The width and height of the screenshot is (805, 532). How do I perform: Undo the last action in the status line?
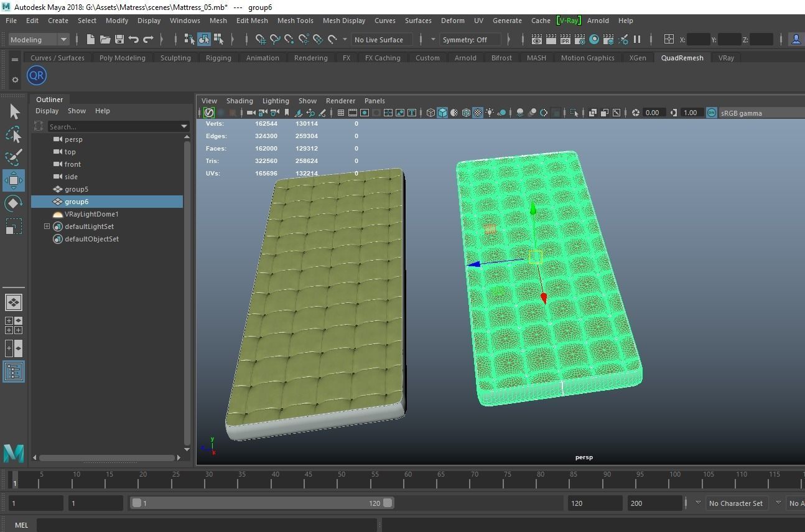coord(134,39)
